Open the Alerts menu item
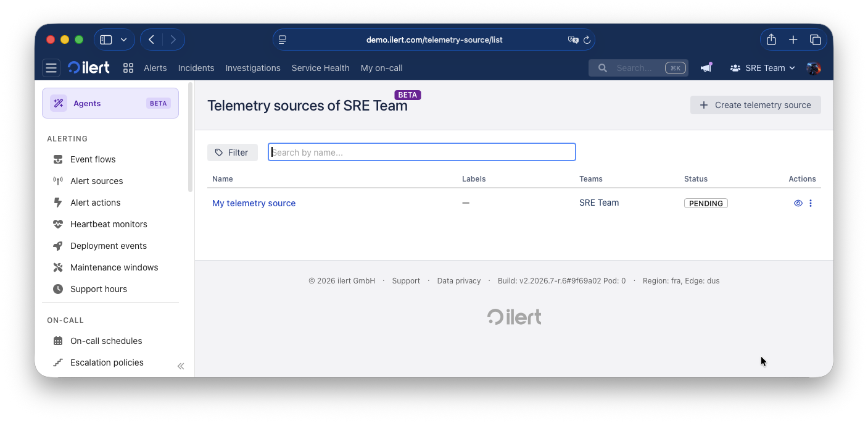Viewport: 868px width, 423px height. 155,68
